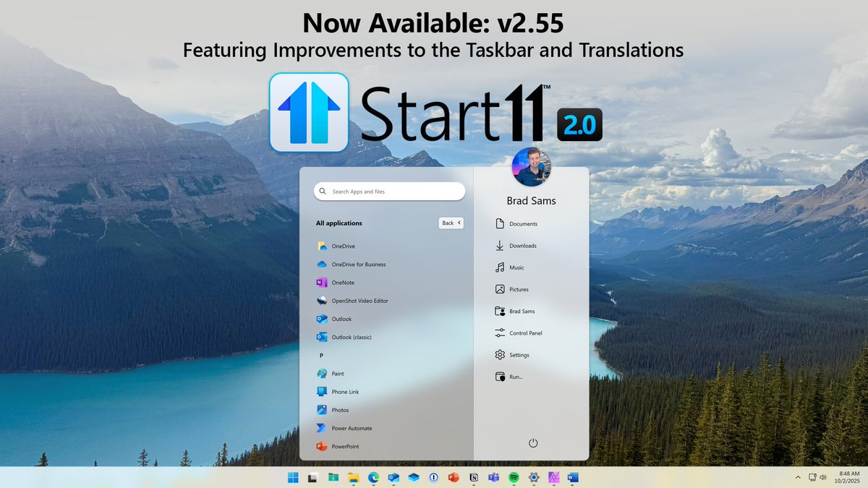868x488 pixels.
Task: Click the letter P section header
Action: [321, 355]
